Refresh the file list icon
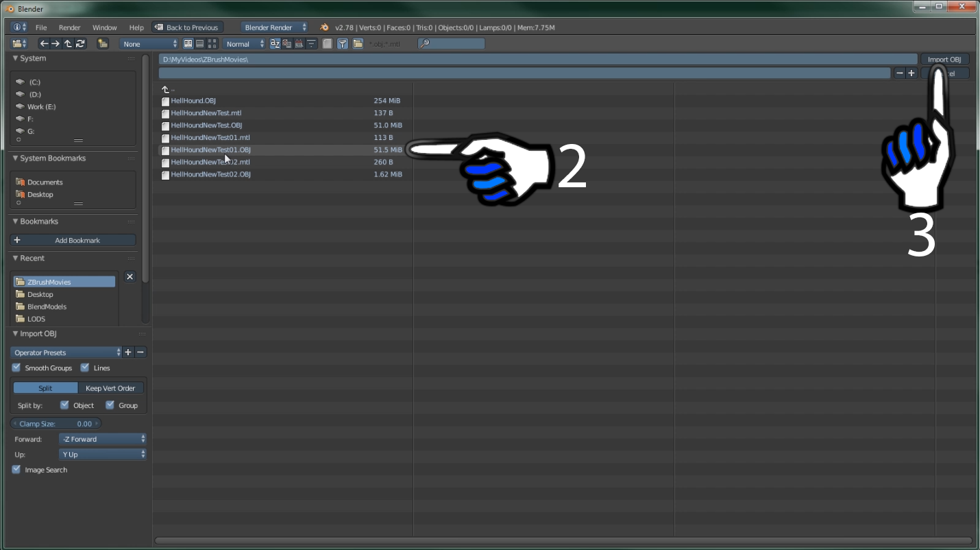The height and width of the screenshot is (550, 980). pos(80,44)
